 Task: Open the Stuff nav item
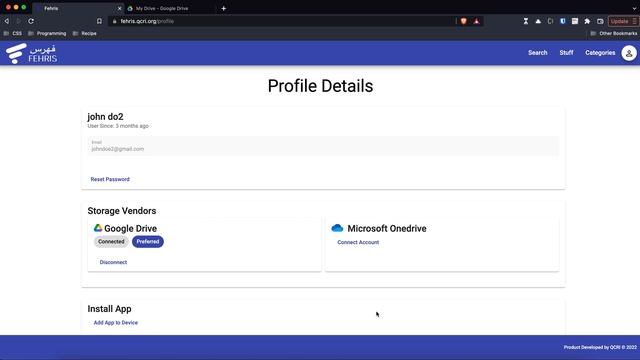[566, 53]
